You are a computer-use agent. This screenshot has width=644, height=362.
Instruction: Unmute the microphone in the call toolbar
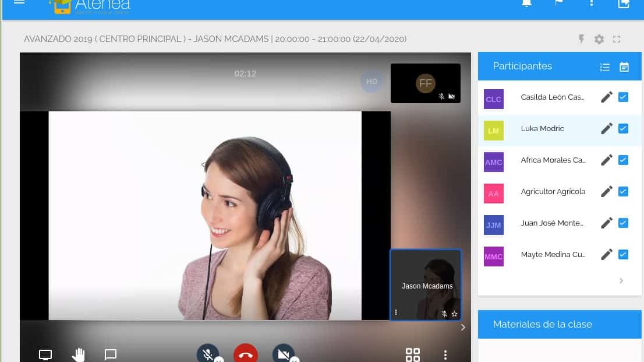(x=207, y=354)
